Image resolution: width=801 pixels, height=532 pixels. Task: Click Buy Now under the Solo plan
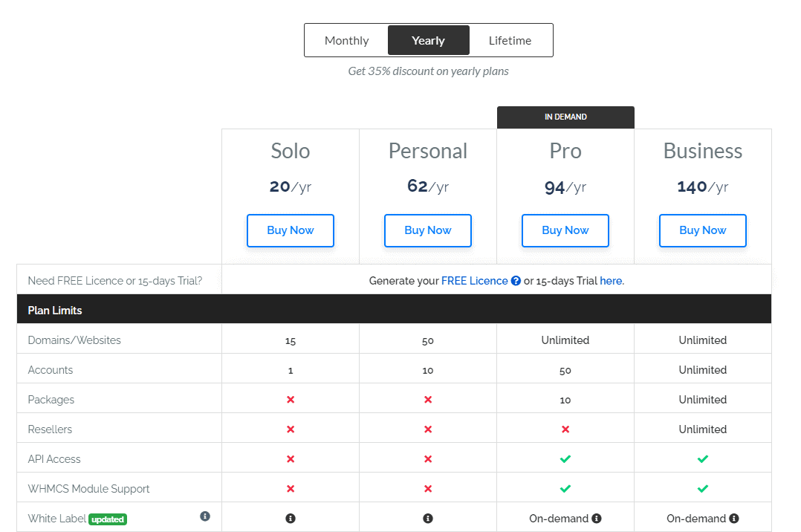pyautogui.click(x=291, y=230)
